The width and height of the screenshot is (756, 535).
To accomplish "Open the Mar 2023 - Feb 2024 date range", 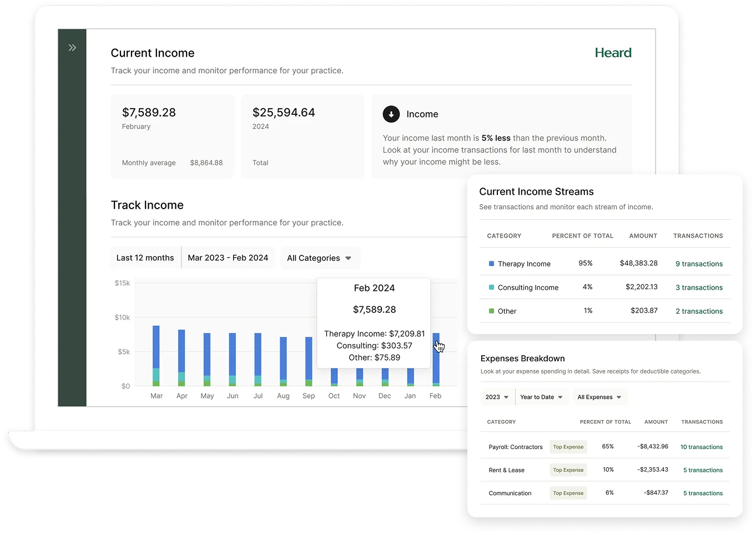I will 228,258.
